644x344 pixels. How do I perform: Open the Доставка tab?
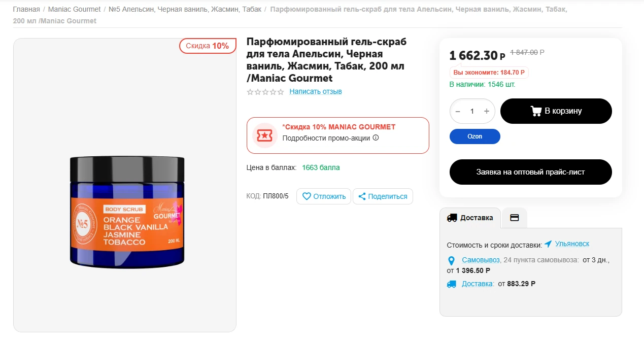pos(470,218)
